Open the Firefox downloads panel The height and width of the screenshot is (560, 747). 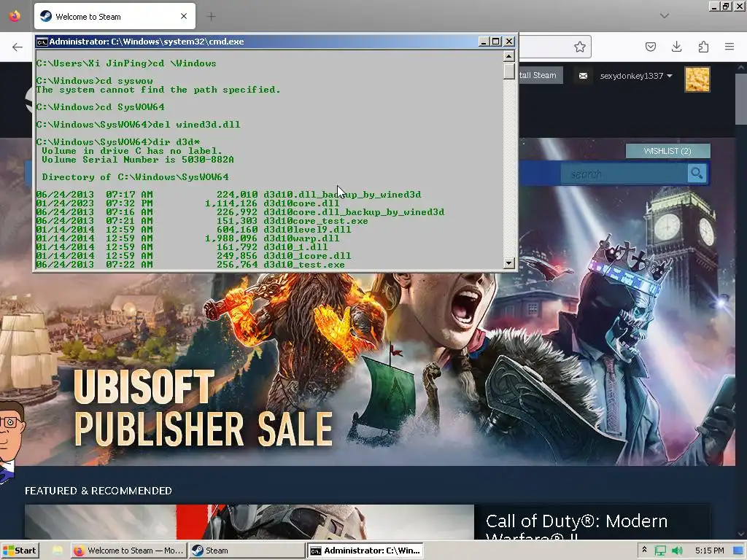tap(676, 47)
